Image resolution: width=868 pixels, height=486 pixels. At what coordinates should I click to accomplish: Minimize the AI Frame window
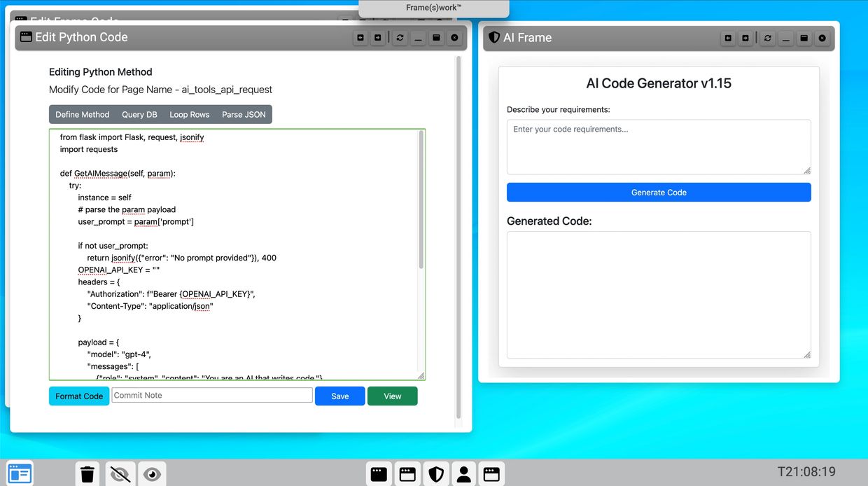[786, 38]
